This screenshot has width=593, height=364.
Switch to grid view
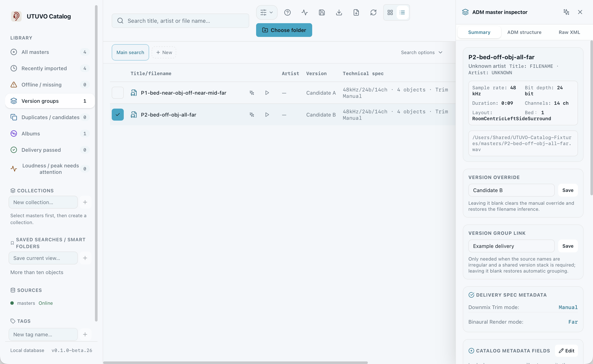pos(390,12)
